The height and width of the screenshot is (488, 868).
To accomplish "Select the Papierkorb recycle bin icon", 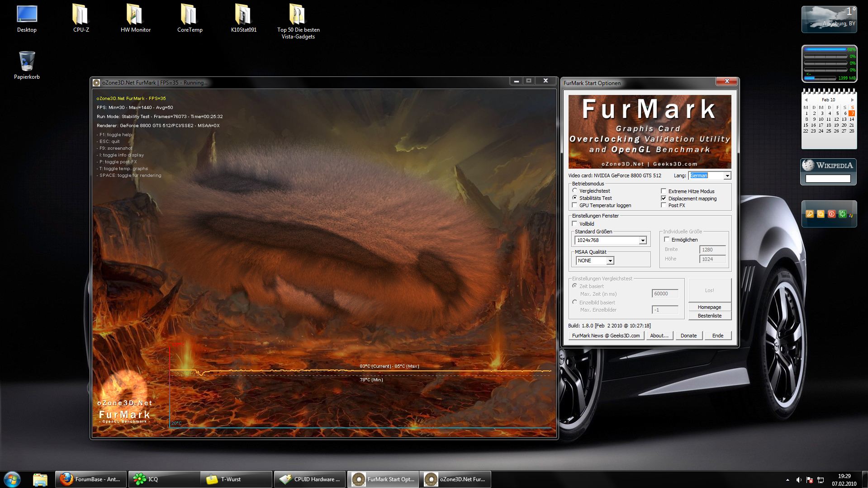I will [x=27, y=65].
